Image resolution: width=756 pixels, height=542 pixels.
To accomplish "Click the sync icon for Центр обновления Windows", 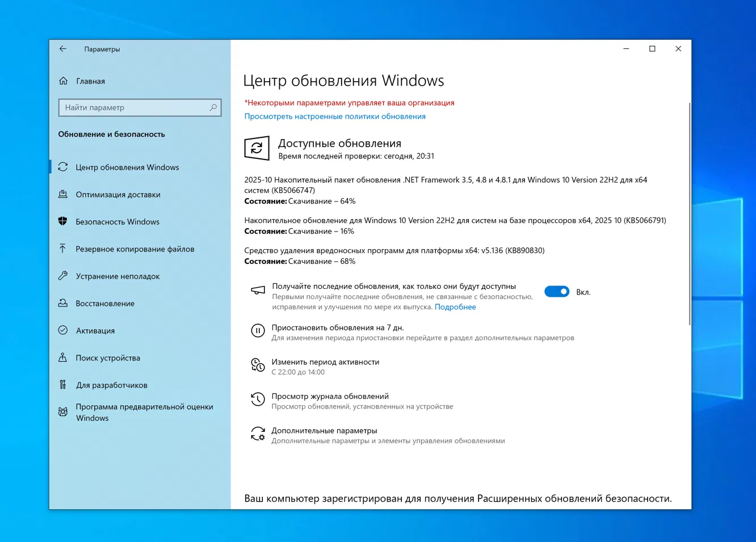I will 63,167.
